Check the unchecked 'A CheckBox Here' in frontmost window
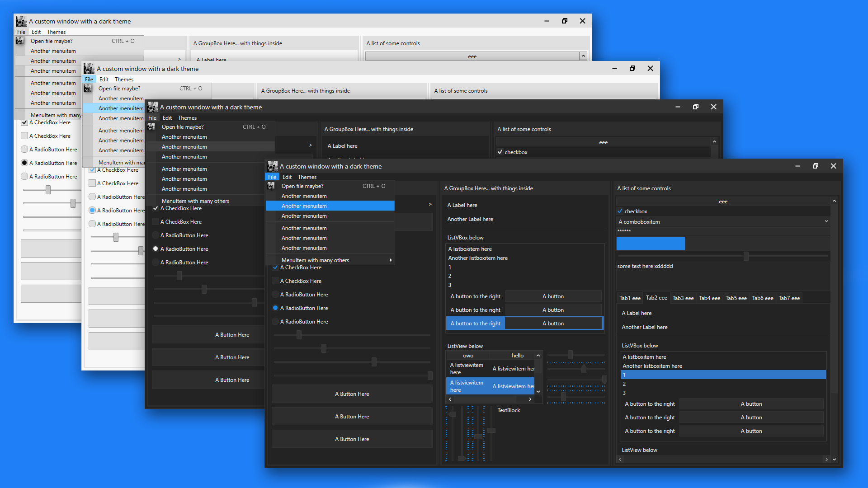This screenshot has width=868, height=488. pos(275,281)
